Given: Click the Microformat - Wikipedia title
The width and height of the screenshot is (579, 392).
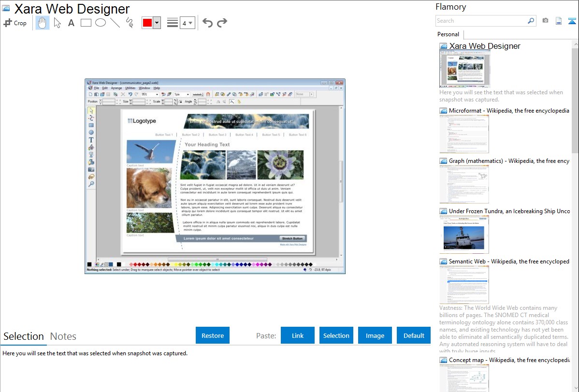Looking at the screenshot, I should 509,111.
